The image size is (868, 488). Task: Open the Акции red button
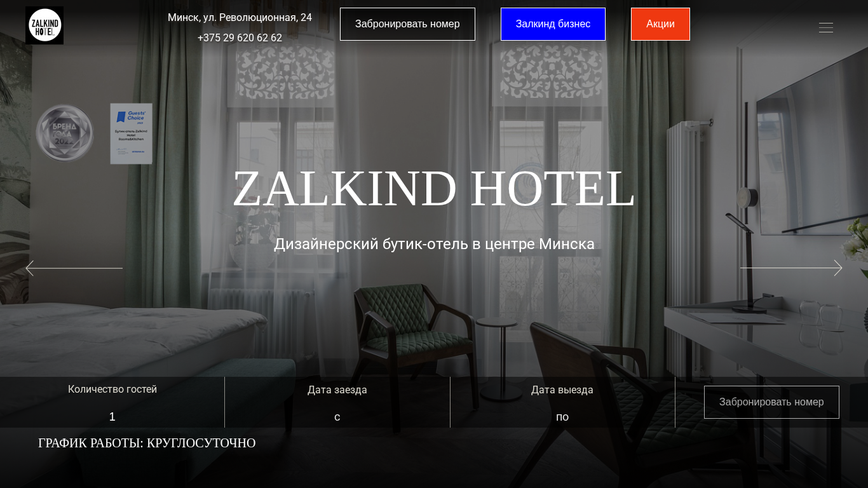[x=660, y=24]
